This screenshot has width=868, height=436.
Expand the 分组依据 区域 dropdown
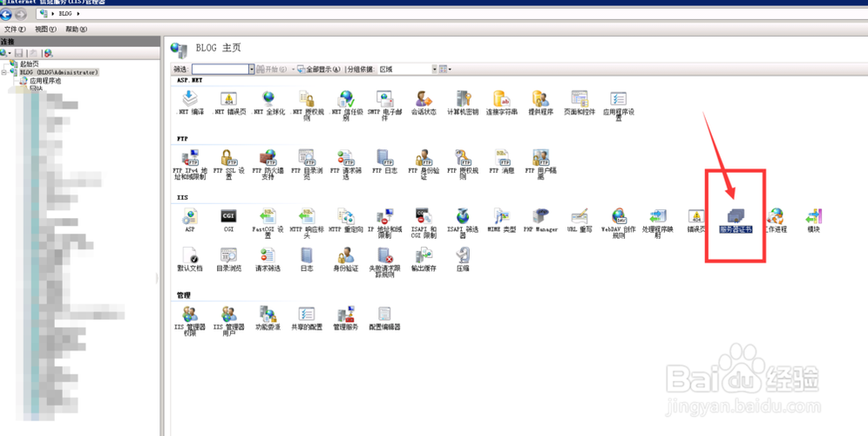click(x=434, y=69)
